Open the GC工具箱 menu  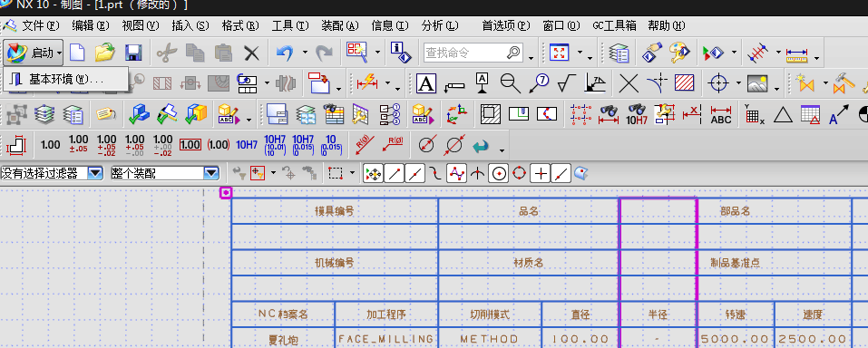(614, 25)
